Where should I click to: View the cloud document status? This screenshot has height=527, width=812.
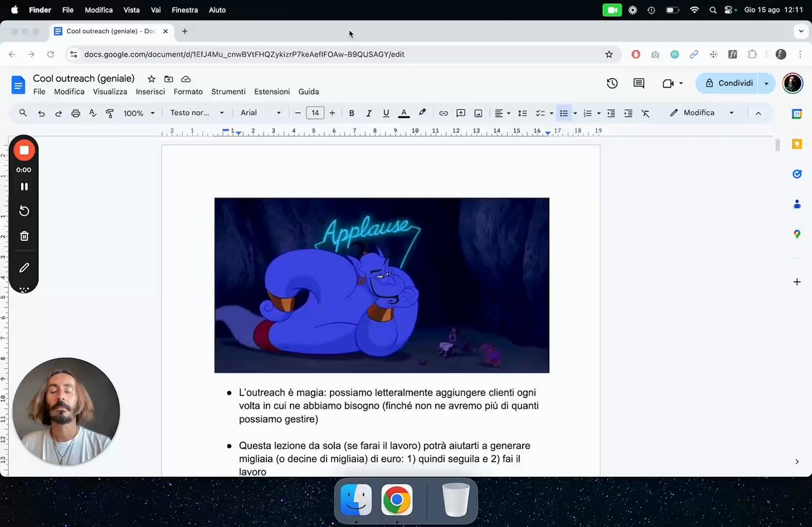[x=186, y=79]
